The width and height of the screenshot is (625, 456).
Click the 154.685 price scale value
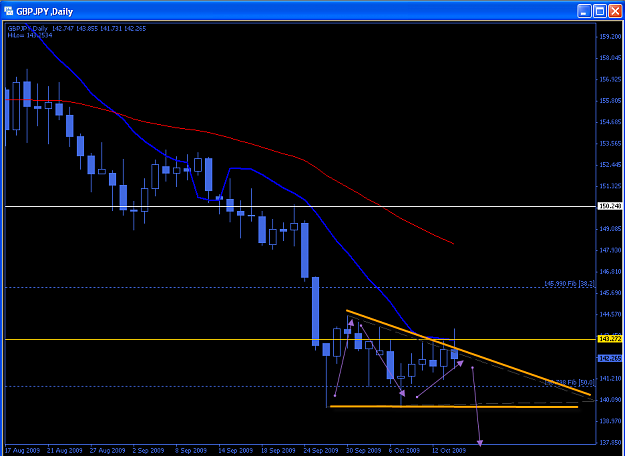[610, 122]
